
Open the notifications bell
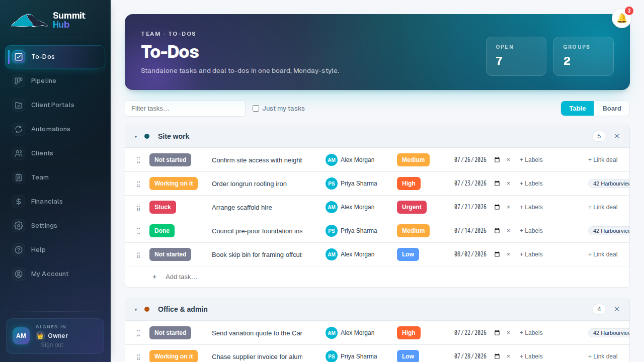point(622,18)
